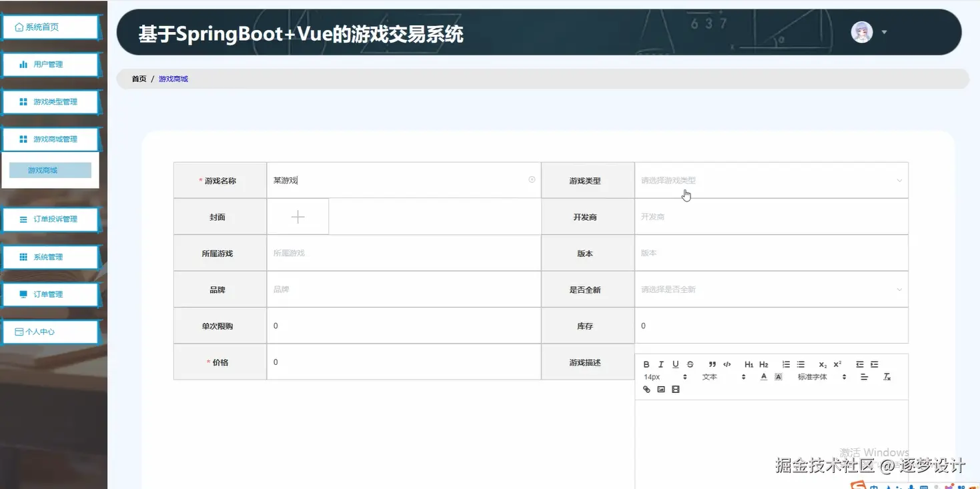Viewport: 980px width, 489px height.
Task: Apply Heading 1 style
Action: 749,364
